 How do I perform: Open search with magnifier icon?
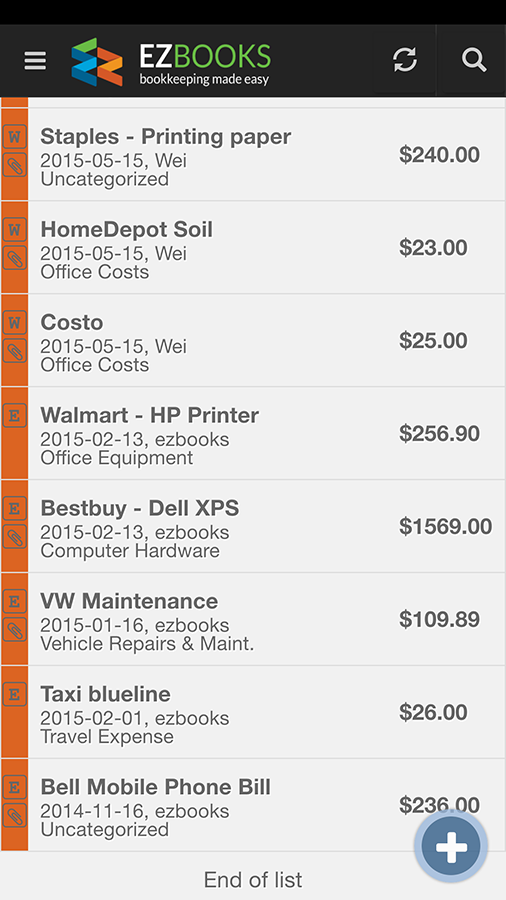(474, 60)
